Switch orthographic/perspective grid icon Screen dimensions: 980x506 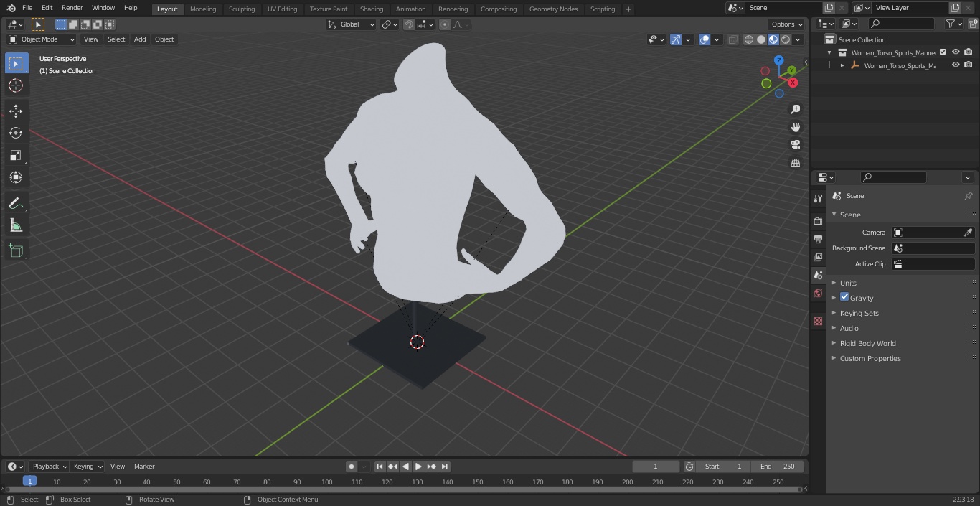(x=795, y=162)
